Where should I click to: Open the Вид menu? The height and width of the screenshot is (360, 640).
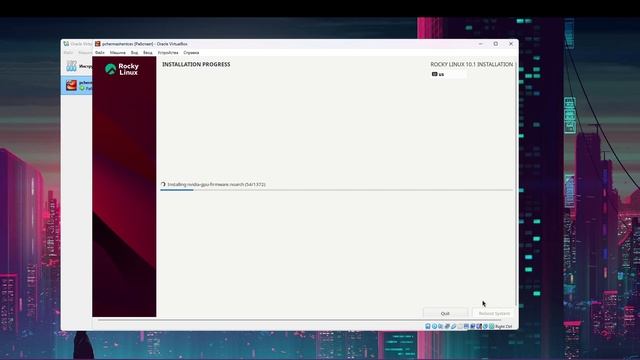click(134, 53)
